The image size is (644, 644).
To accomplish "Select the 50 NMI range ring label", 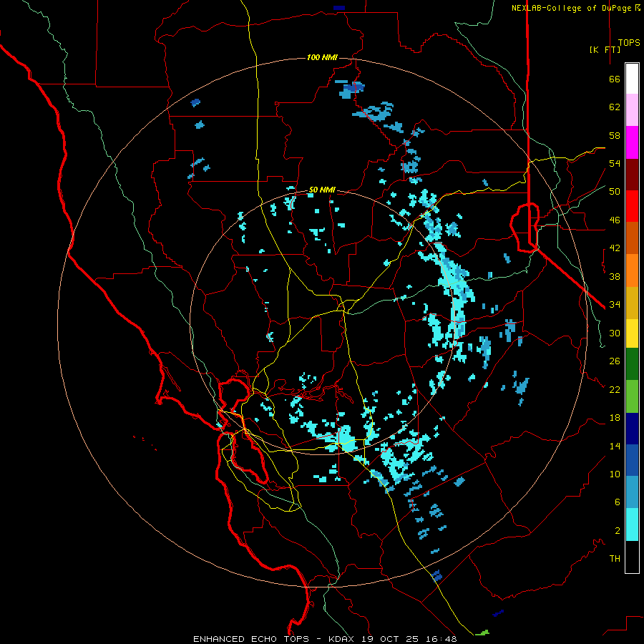I will (x=322, y=190).
